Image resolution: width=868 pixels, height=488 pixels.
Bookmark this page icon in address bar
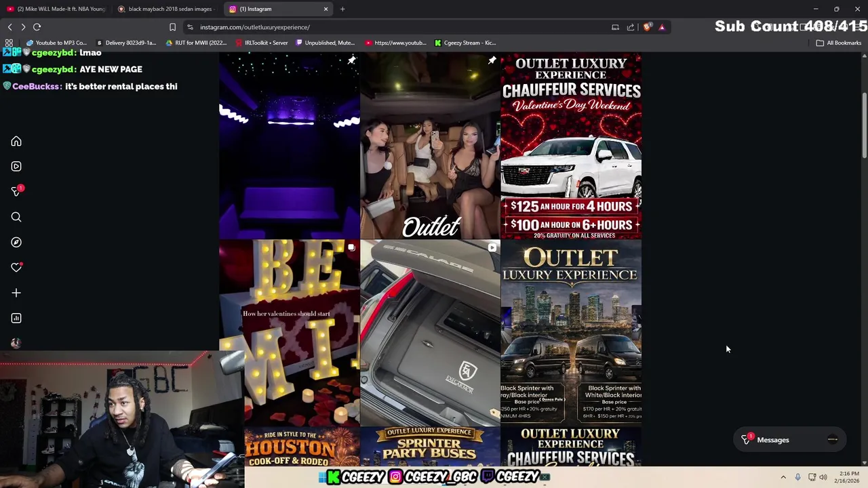coord(172,27)
